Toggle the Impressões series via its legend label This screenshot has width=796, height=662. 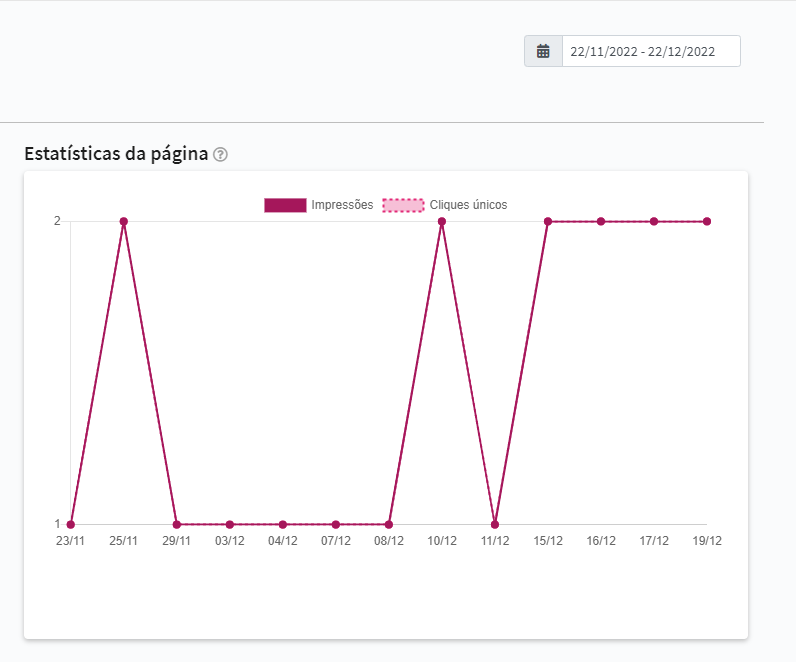[342, 205]
